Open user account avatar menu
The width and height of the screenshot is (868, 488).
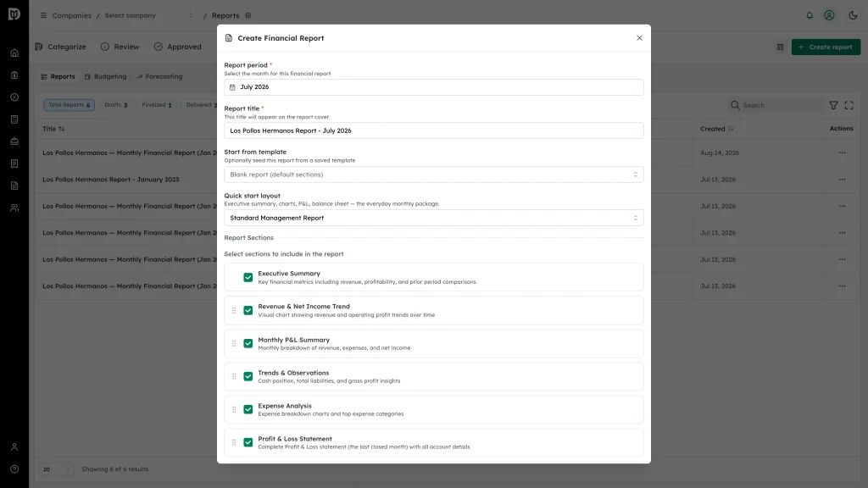pyautogui.click(x=829, y=15)
